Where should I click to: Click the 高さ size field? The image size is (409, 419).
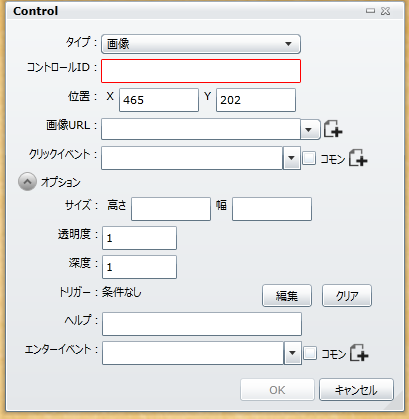coord(171,209)
